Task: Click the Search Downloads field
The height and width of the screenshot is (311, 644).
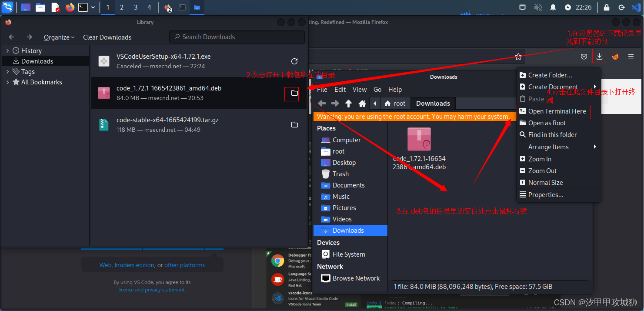Action: (x=237, y=37)
